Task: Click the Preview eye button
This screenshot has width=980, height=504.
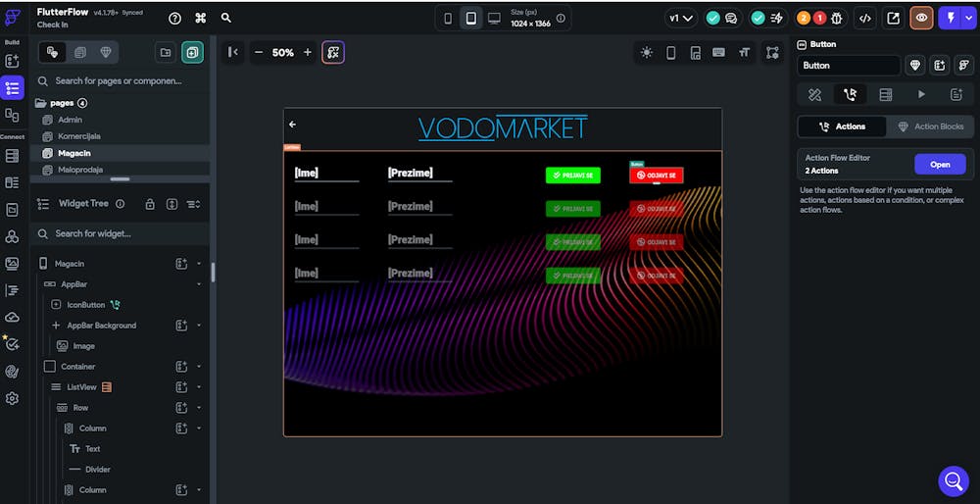Action: 922,18
